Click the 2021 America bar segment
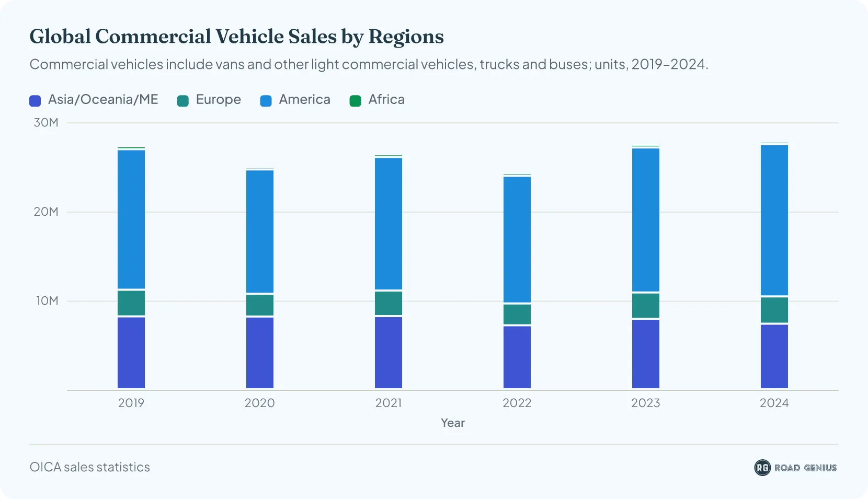868x499 pixels. [389, 224]
